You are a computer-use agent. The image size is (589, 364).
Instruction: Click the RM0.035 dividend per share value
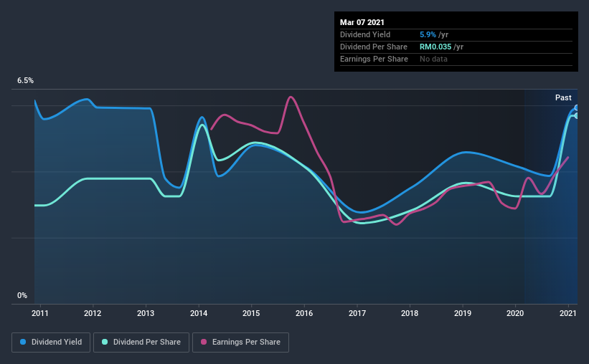(435, 47)
